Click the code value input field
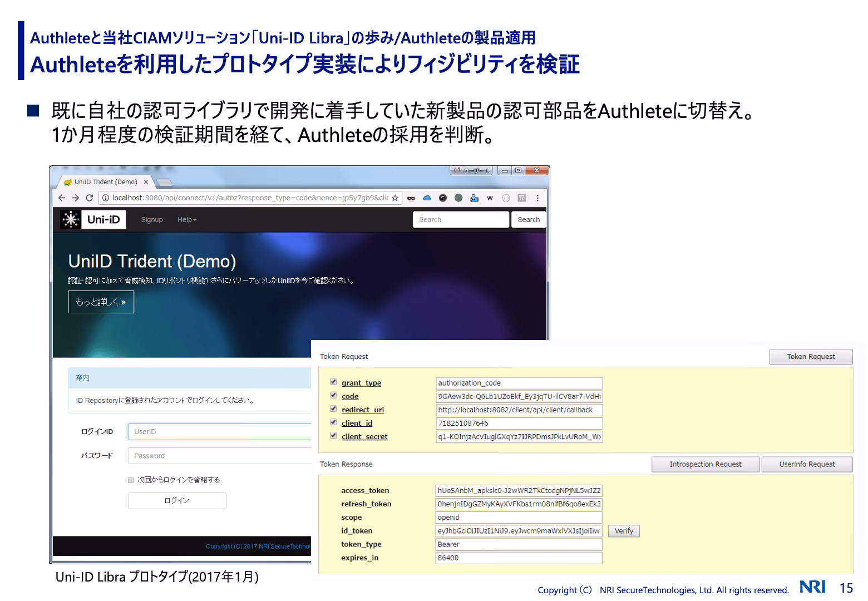 click(x=519, y=396)
